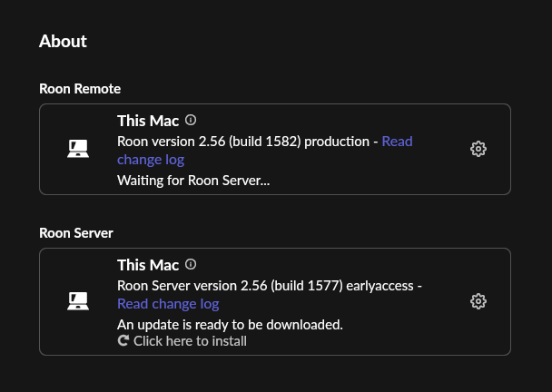Click the refresh arrow icon beside install text

123,341
